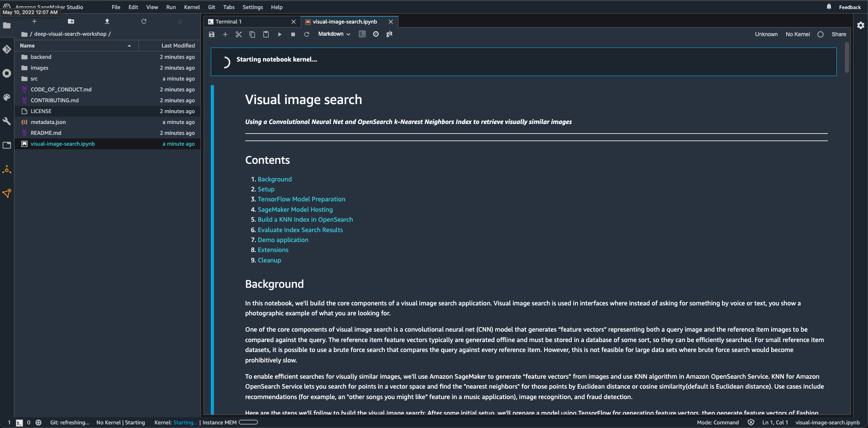The width and height of the screenshot is (868, 428).
Task: Follow the TensorFlow Model Preparation link
Action: coord(301,199)
